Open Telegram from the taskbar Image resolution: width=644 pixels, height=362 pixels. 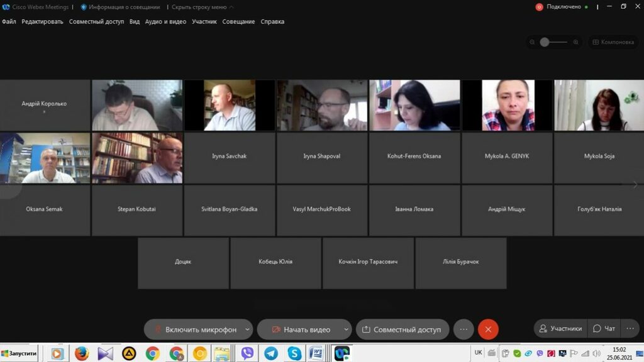tap(271, 354)
